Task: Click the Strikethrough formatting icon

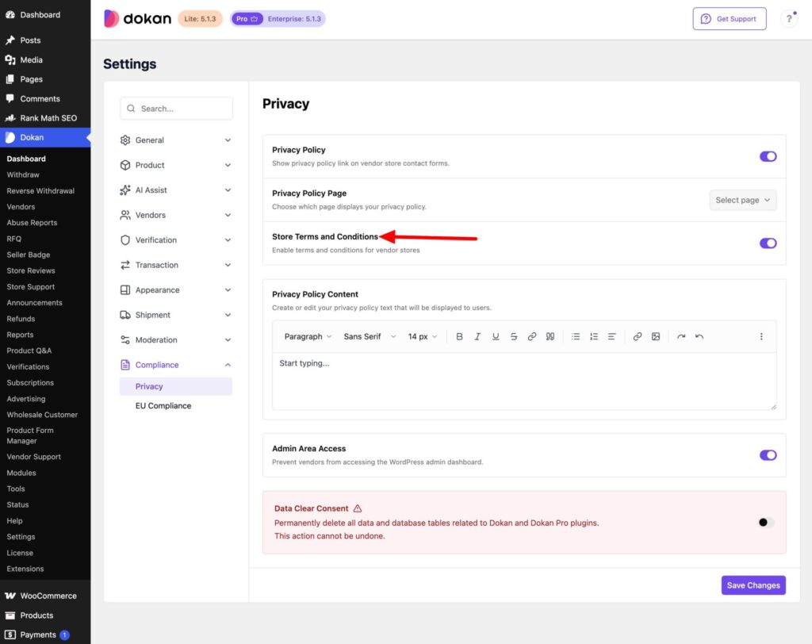Action: pyautogui.click(x=514, y=337)
